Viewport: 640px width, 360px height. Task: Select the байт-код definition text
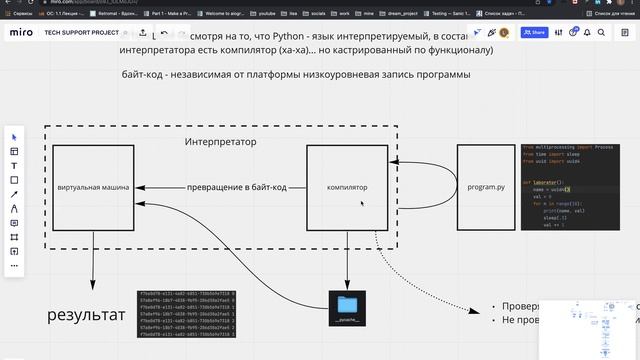click(296, 75)
